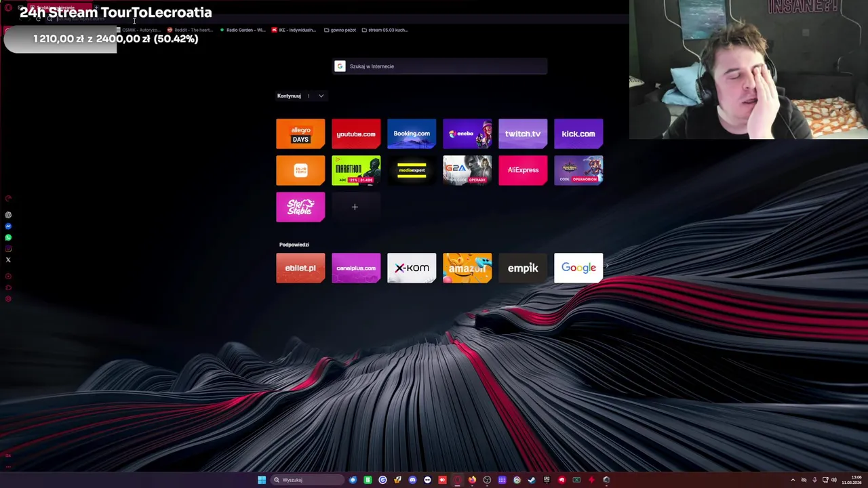Open the AliExpress speed dial tile

523,170
